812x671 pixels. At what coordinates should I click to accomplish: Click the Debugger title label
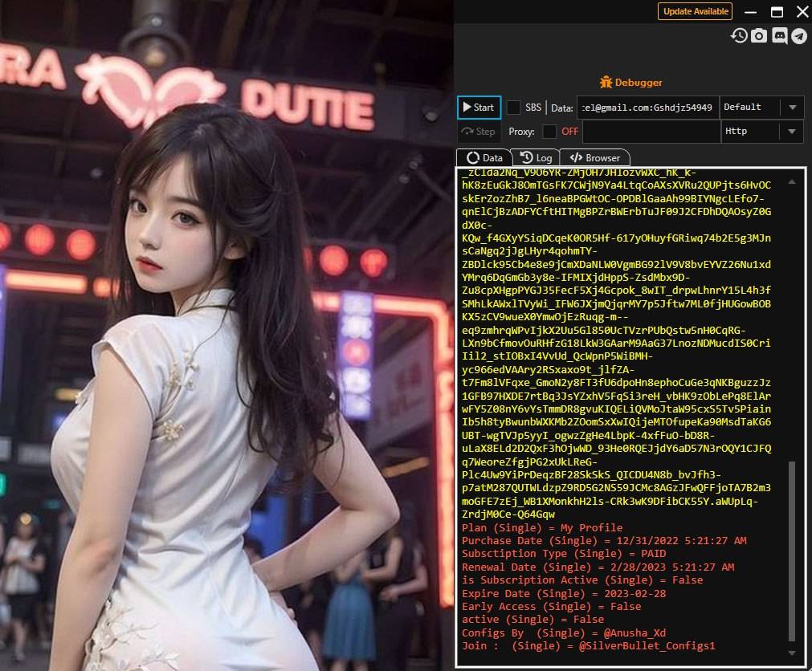tap(638, 82)
